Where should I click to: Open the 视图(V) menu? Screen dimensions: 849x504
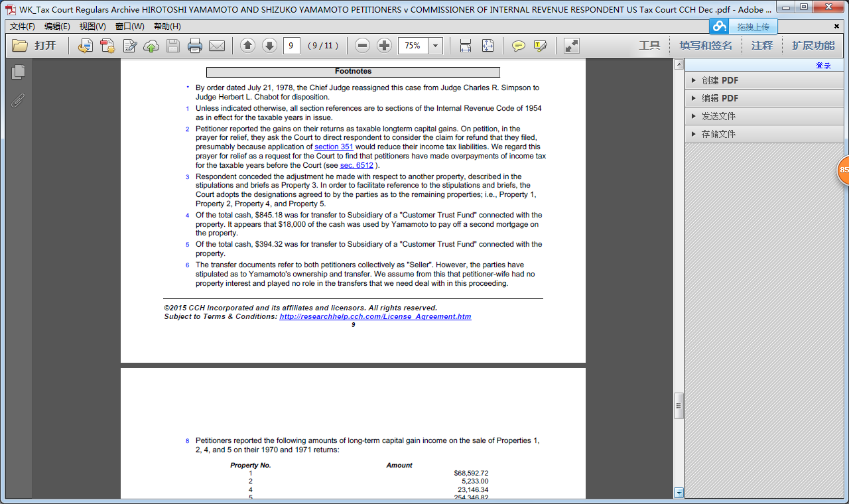pyautogui.click(x=92, y=27)
